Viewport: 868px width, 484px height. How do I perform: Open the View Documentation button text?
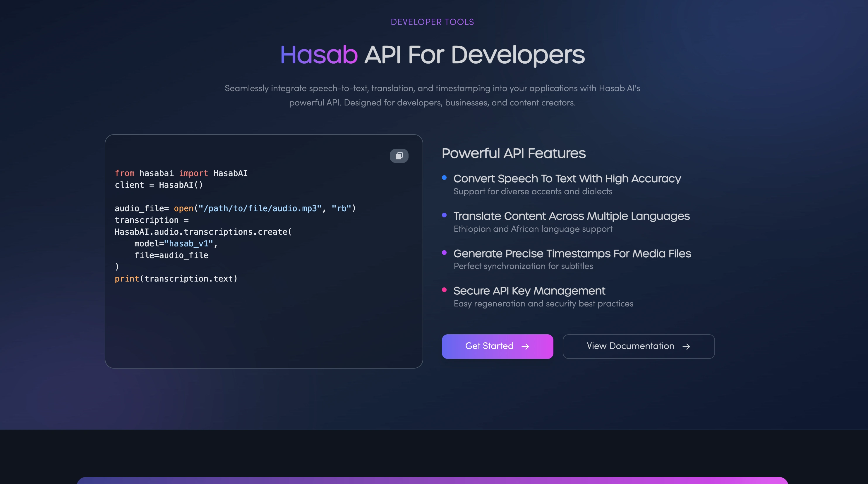(630, 346)
